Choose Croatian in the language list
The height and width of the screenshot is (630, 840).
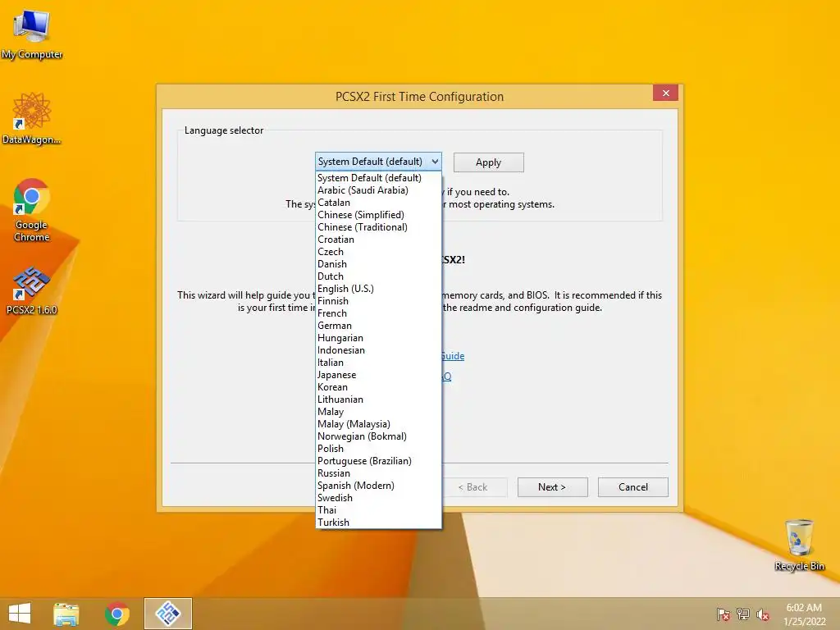tap(378, 240)
